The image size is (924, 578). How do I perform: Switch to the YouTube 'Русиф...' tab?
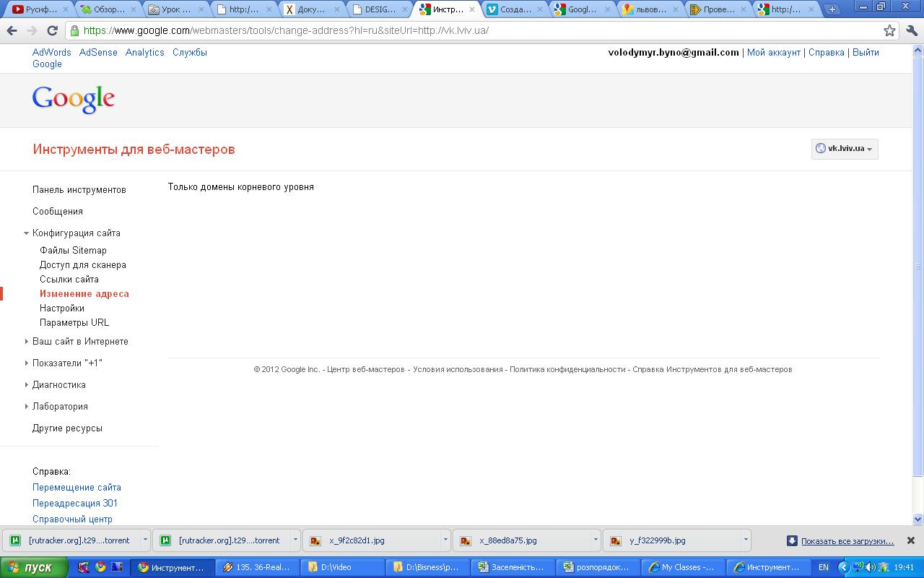38,10
